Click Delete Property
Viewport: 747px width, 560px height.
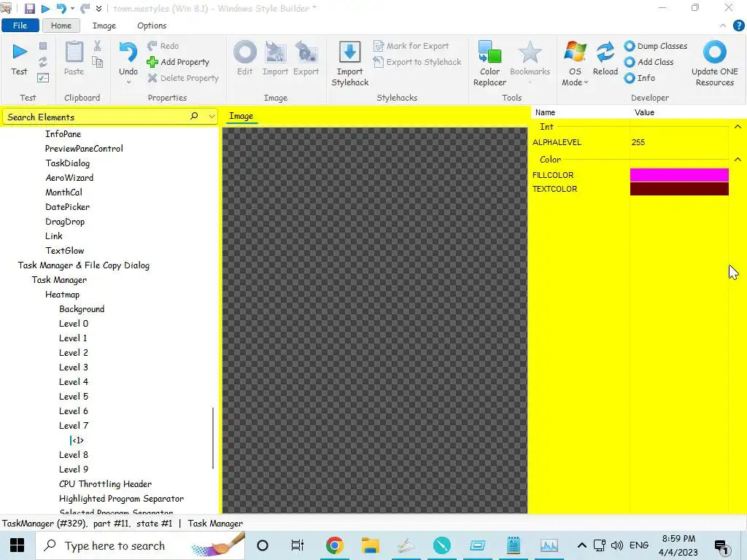point(183,78)
